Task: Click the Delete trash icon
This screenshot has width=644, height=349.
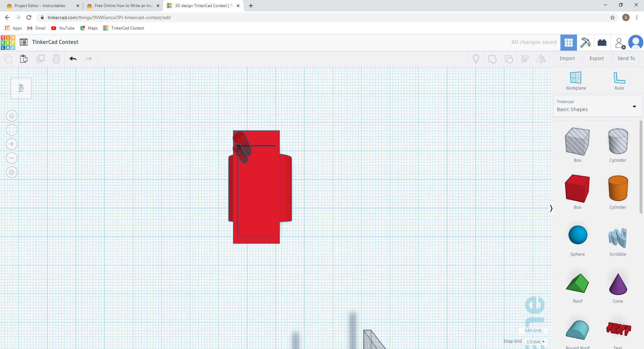Action: click(x=56, y=59)
